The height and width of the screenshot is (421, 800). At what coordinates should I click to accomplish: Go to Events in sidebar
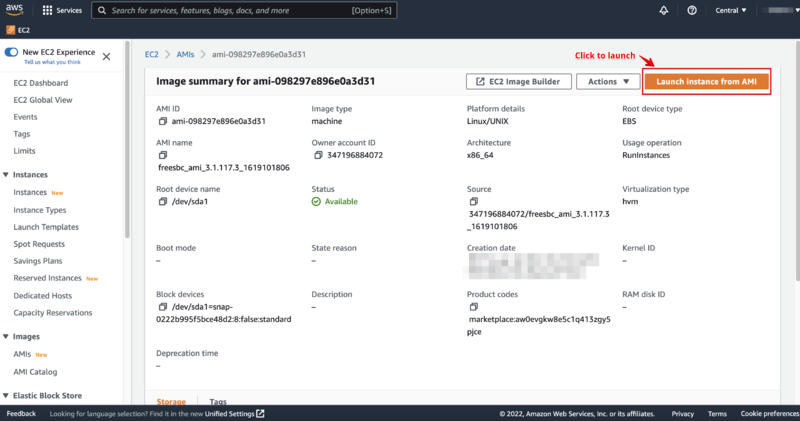click(25, 117)
